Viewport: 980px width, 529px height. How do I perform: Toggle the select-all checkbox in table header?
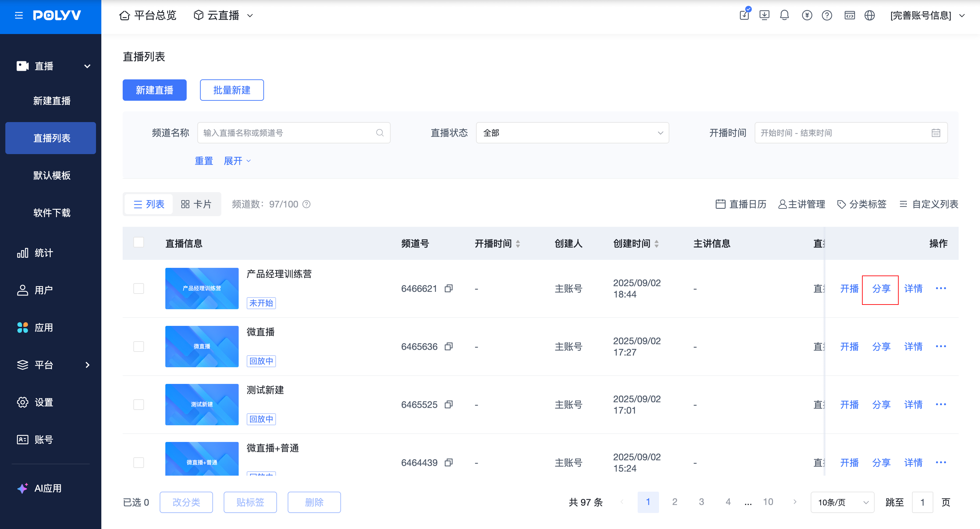(x=139, y=242)
